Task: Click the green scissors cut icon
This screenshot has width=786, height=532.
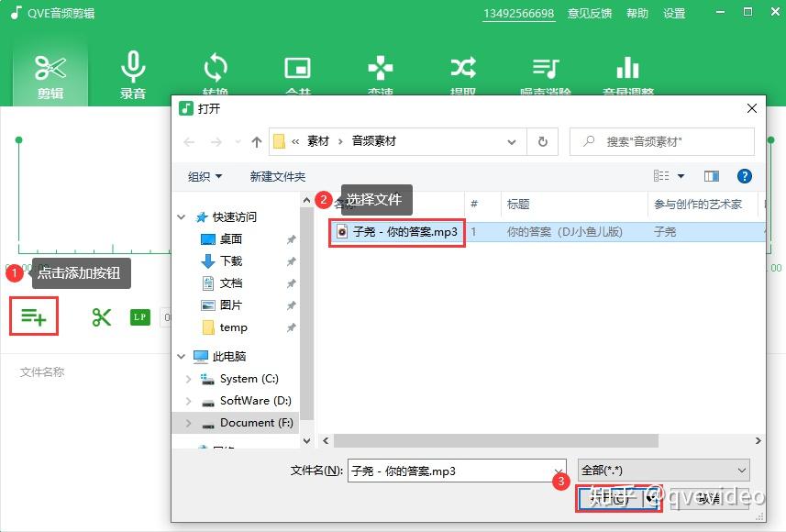Action: [x=102, y=316]
